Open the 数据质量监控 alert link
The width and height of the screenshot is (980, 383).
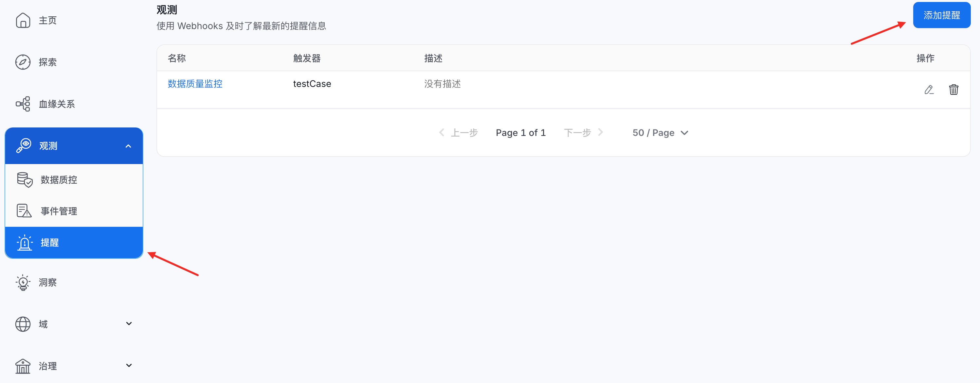pos(195,84)
